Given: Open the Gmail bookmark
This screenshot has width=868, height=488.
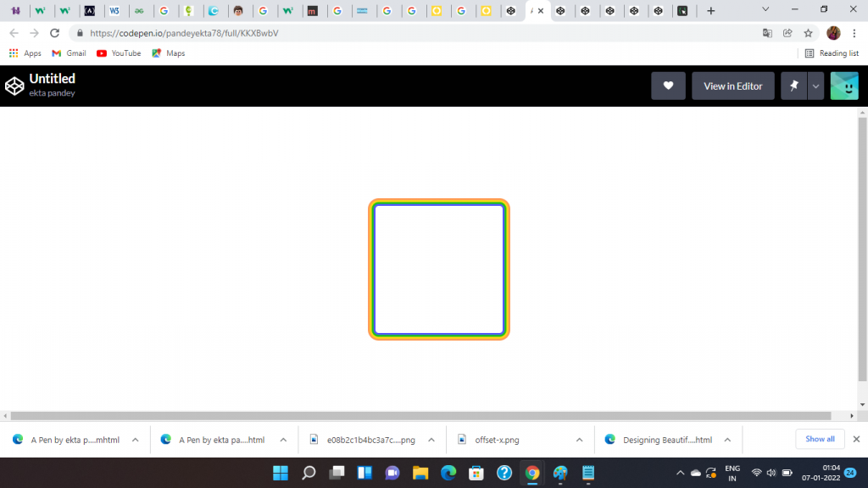Looking at the screenshot, I should pyautogui.click(x=69, y=53).
